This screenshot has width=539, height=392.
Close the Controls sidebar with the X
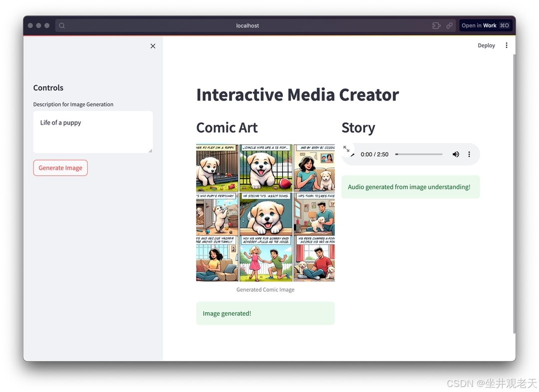(x=153, y=46)
